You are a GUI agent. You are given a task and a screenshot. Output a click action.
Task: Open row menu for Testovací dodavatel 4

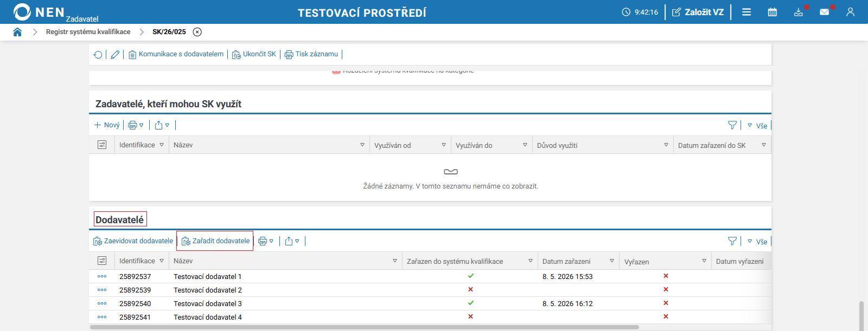102,317
